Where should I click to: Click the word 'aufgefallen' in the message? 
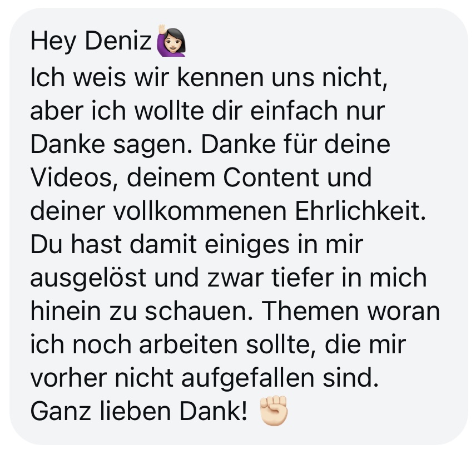247,378
